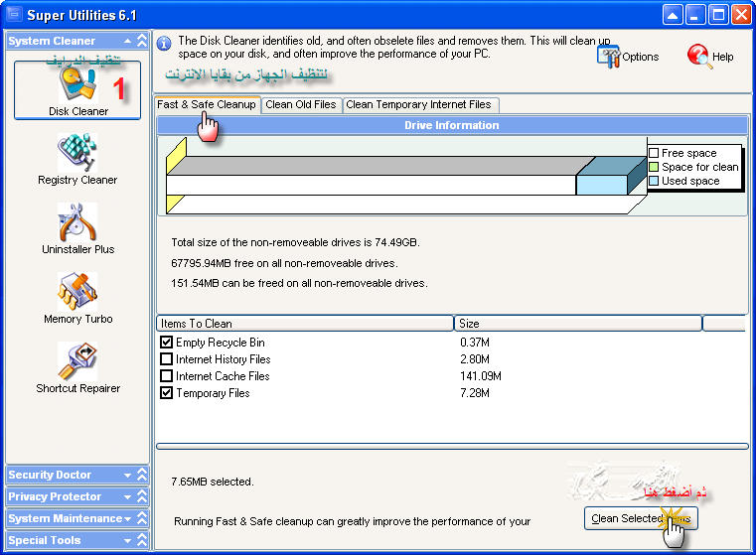Check Internet Cache Files

166,375
